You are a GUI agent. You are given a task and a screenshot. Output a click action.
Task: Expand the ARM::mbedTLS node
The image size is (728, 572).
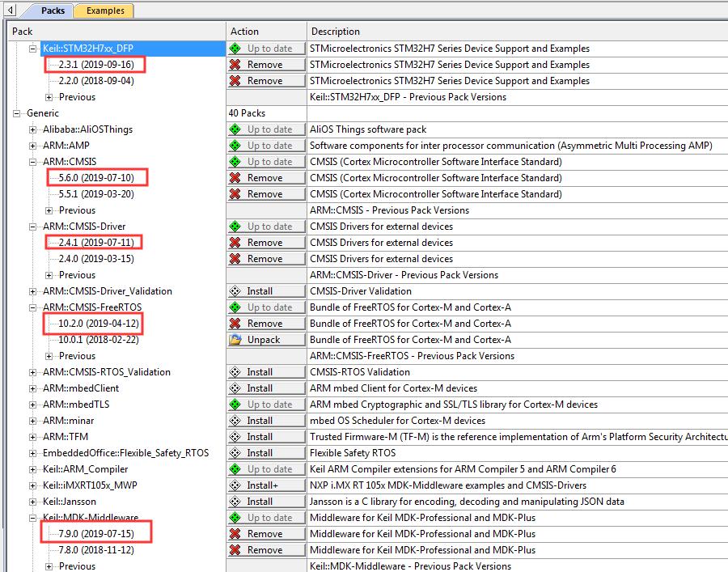point(32,405)
